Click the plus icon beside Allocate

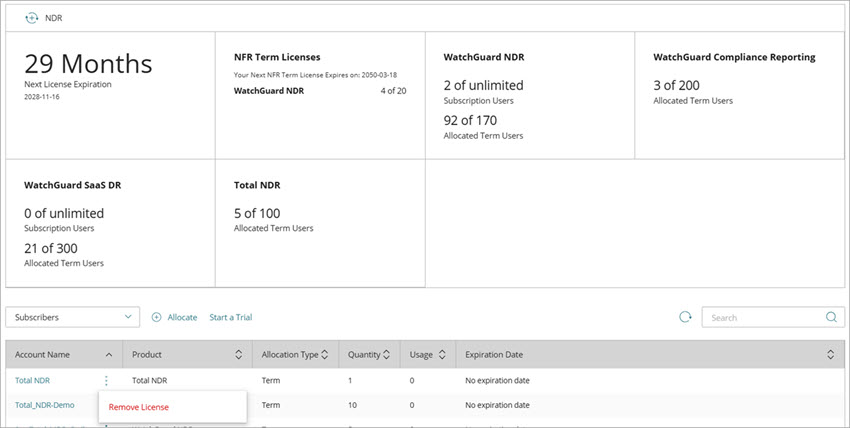pos(156,317)
